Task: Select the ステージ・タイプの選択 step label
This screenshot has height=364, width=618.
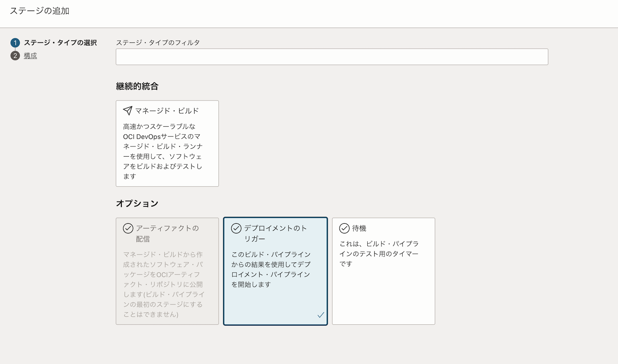Action: click(x=60, y=43)
